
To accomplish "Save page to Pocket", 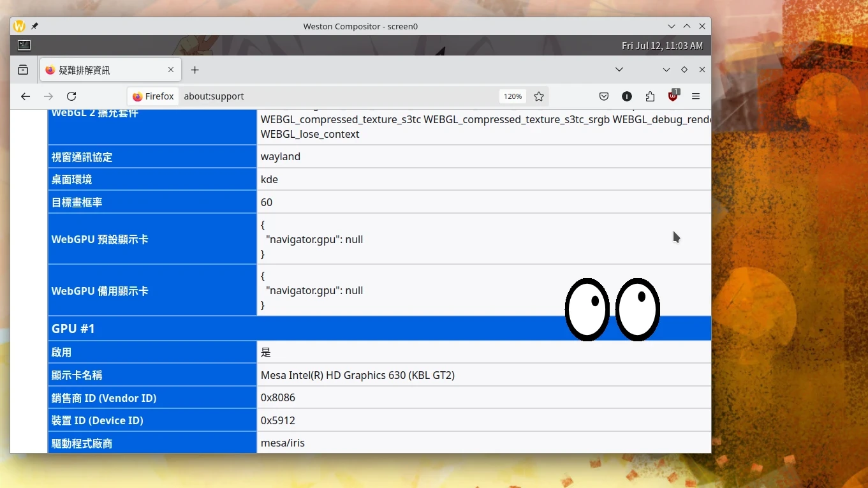I will click(603, 96).
